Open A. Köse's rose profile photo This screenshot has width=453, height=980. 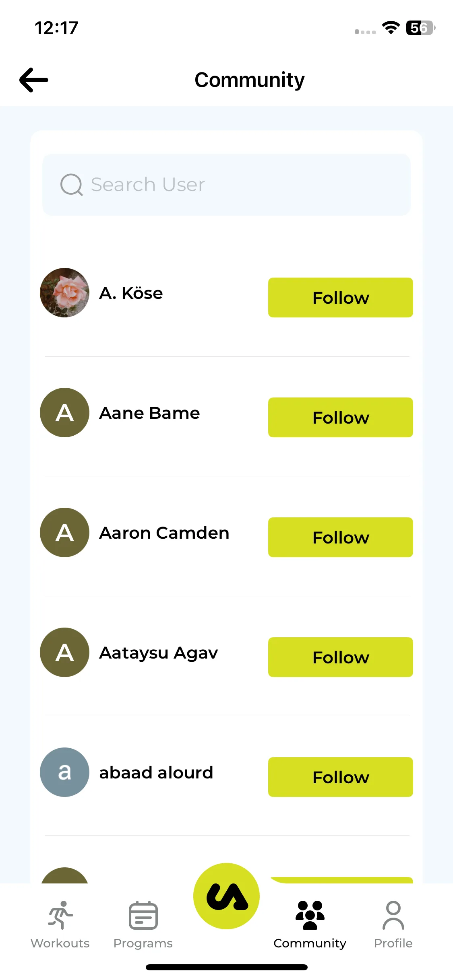point(64,292)
